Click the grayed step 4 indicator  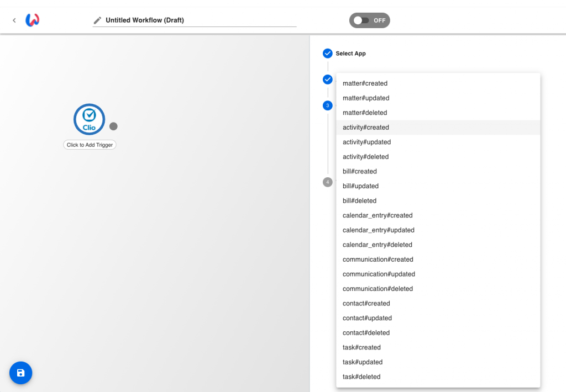pyautogui.click(x=327, y=182)
